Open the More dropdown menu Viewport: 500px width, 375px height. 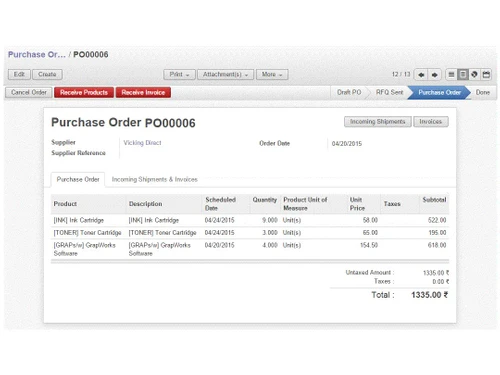(x=272, y=74)
